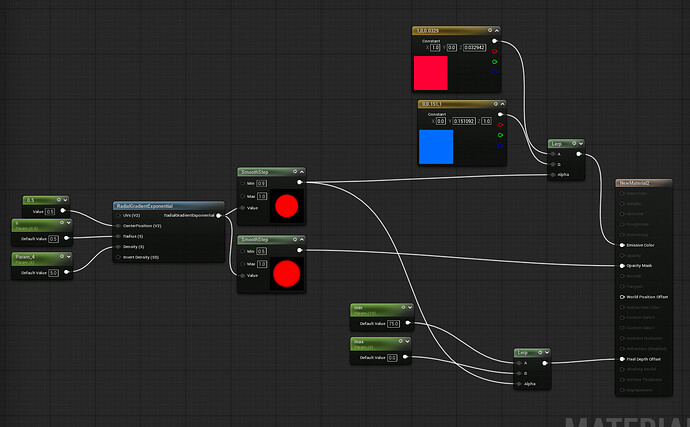Toggle the small icon beside bottom Lerp's chevron

click(x=539, y=352)
